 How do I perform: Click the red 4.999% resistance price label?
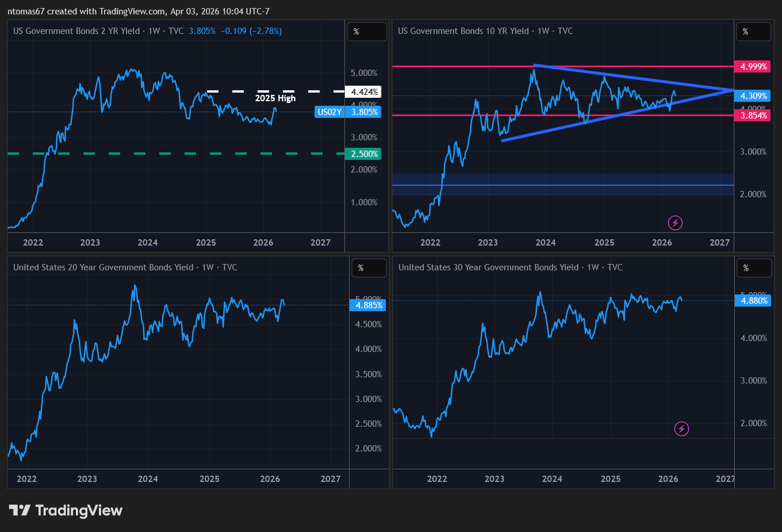click(753, 67)
